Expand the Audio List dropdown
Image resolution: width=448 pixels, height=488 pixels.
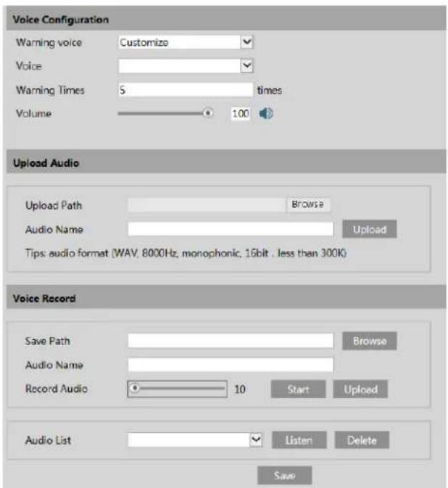(x=195, y=439)
